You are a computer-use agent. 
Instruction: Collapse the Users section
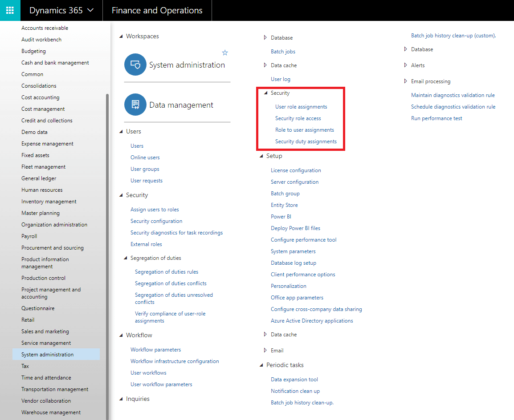(x=121, y=132)
